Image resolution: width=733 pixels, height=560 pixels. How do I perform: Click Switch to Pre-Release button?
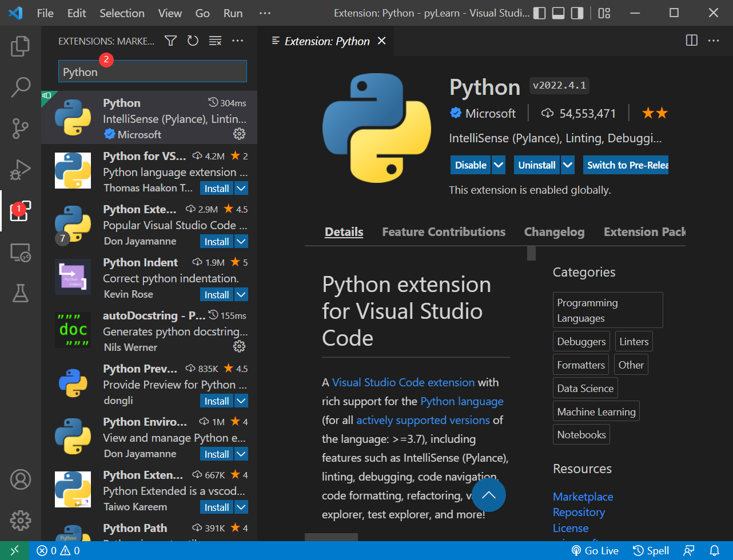(626, 165)
